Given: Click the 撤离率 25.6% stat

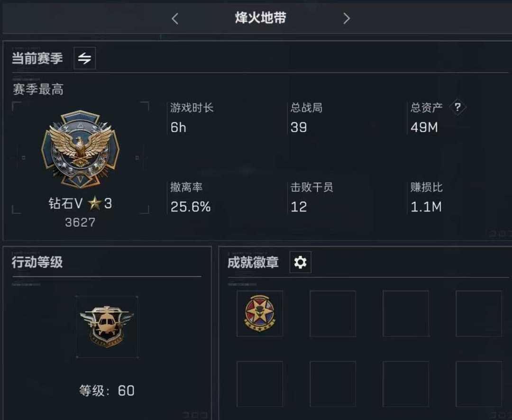Looking at the screenshot, I should [191, 198].
